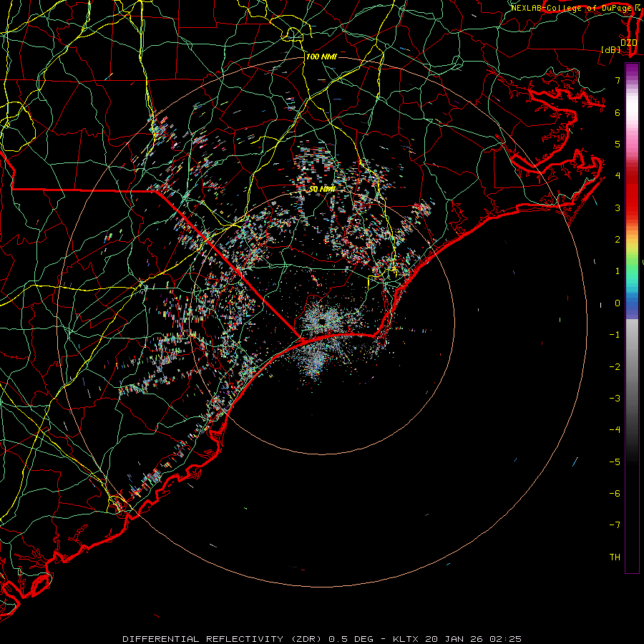Image resolution: width=644 pixels, height=644 pixels.
Task: Click the "7" value on the dB scale
Action: [618, 80]
